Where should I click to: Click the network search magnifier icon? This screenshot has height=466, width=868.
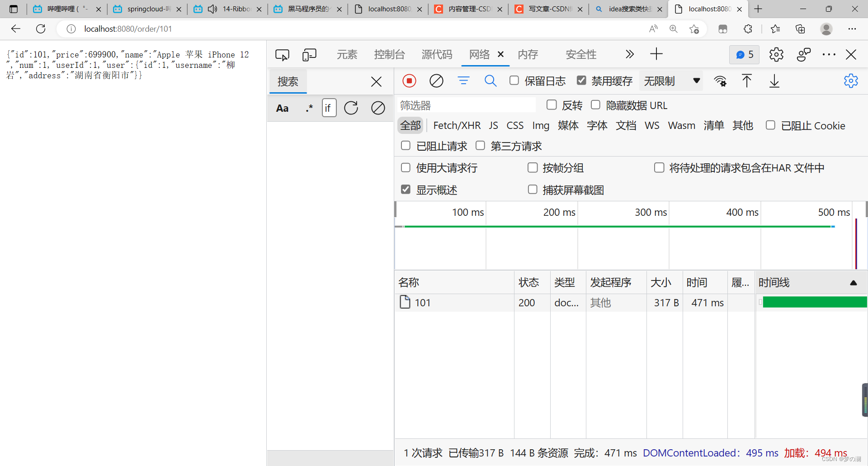[x=491, y=81]
